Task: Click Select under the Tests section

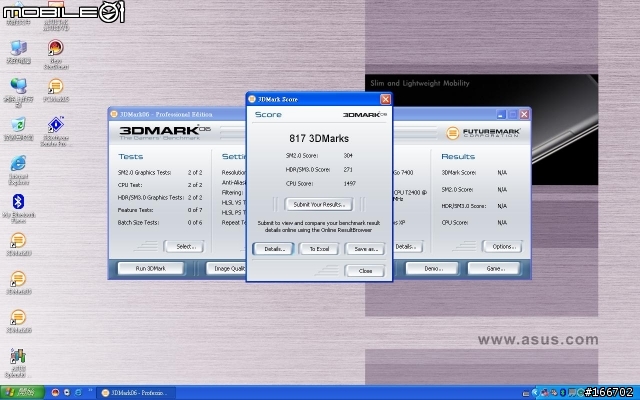Action: click(184, 247)
